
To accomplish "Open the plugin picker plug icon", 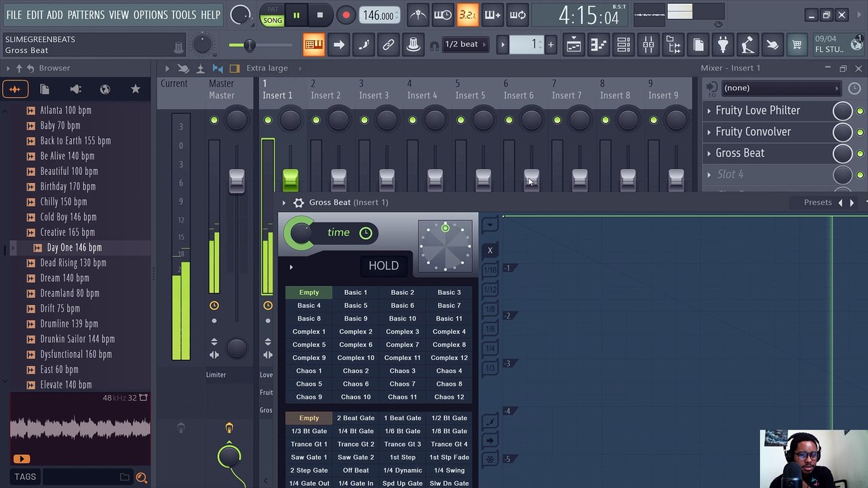I will coord(723,45).
